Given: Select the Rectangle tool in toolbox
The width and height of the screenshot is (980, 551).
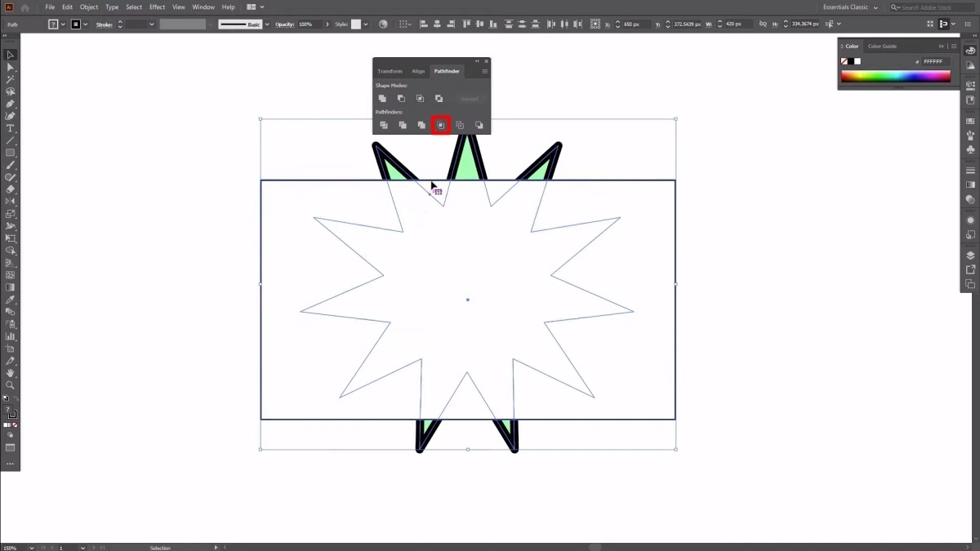Looking at the screenshot, I should [x=11, y=153].
